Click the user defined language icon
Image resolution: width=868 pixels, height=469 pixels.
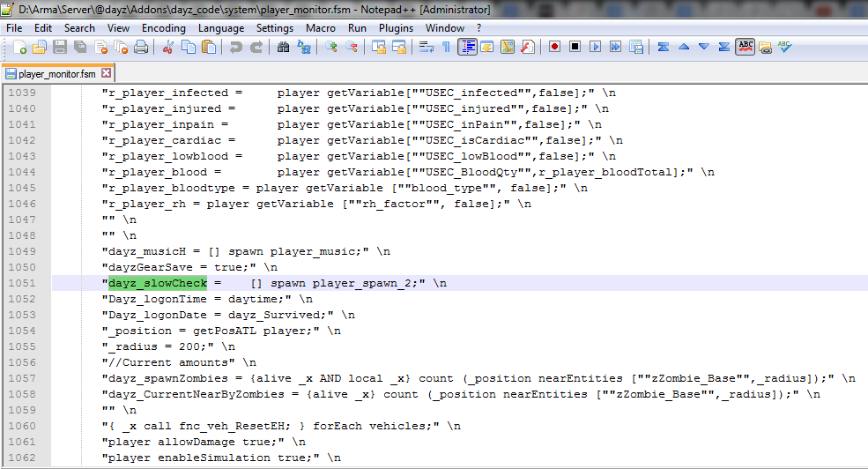pos(487,48)
